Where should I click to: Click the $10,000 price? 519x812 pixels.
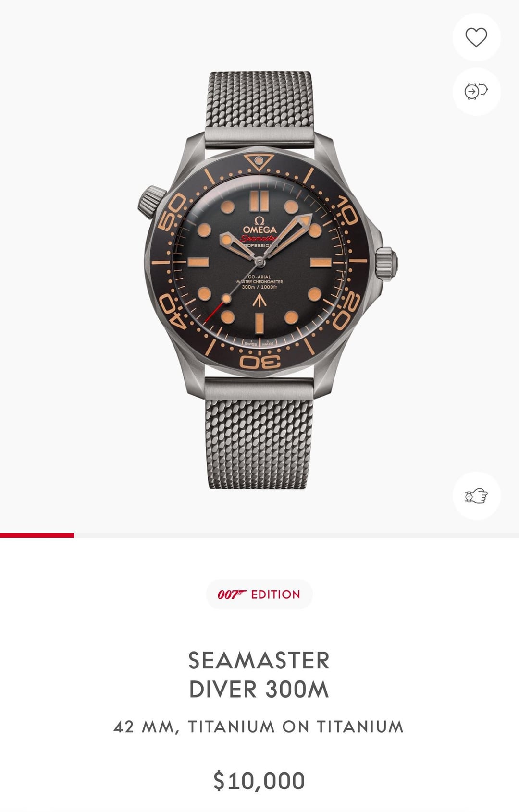[259, 780]
